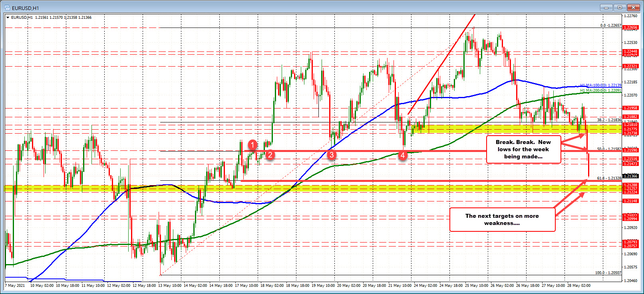The height and width of the screenshot is (294, 644).
Task: Click the 1.22656 red price level tag
Action: point(631,28)
